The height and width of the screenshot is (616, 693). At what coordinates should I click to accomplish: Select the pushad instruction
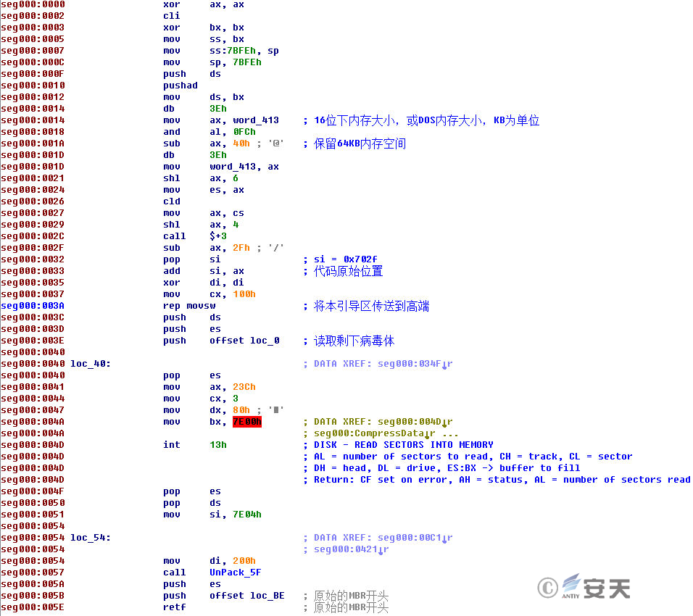pos(180,86)
